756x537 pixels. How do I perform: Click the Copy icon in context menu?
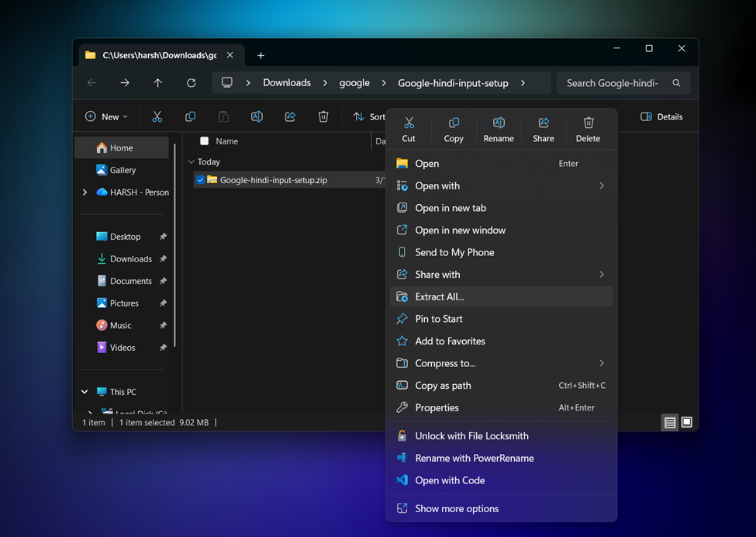pyautogui.click(x=454, y=123)
